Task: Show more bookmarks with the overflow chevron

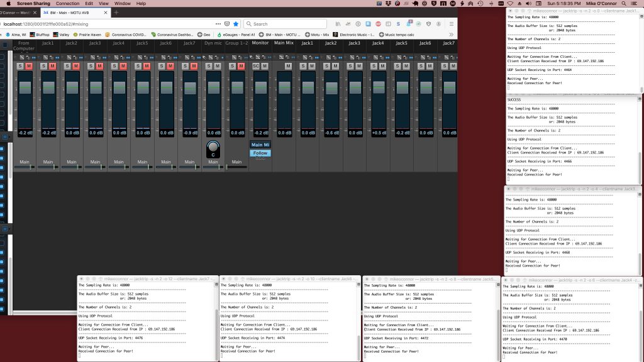Action: [452, 35]
